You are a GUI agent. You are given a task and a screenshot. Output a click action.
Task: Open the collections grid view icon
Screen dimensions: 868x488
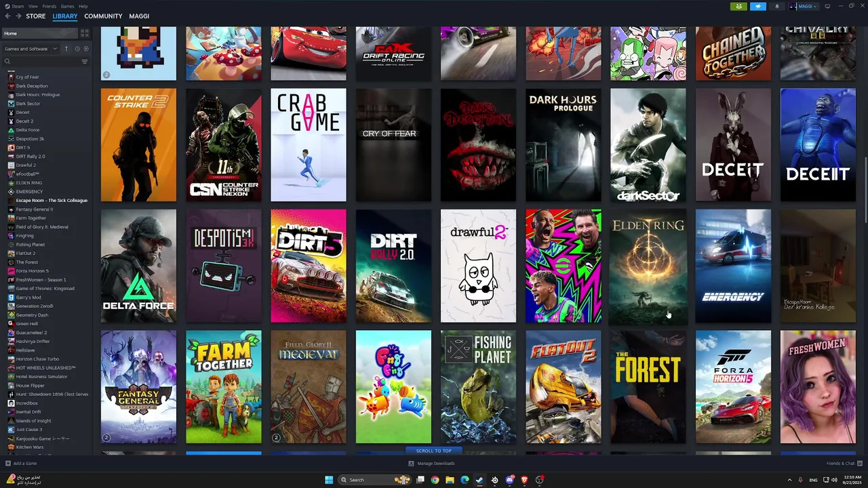tap(85, 33)
